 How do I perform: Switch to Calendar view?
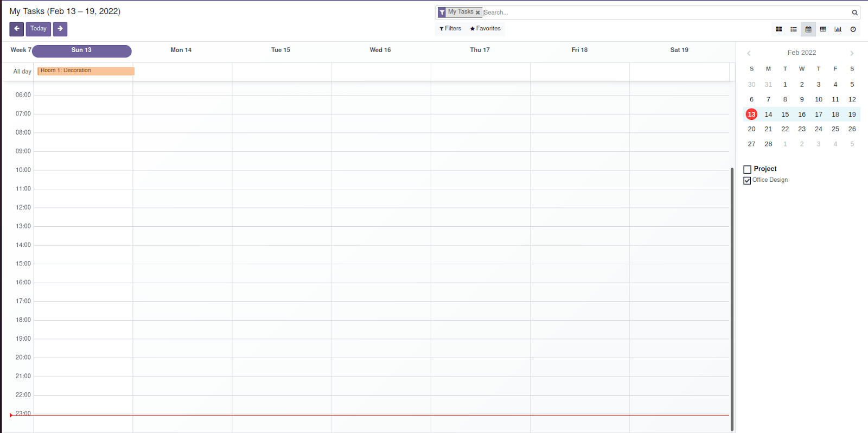point(808,29)
